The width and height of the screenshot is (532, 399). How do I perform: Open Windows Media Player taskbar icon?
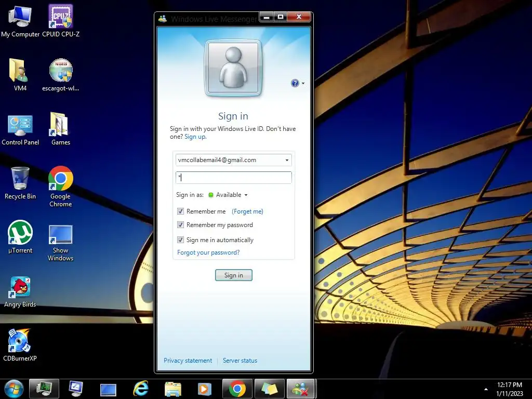pos(204,389)
